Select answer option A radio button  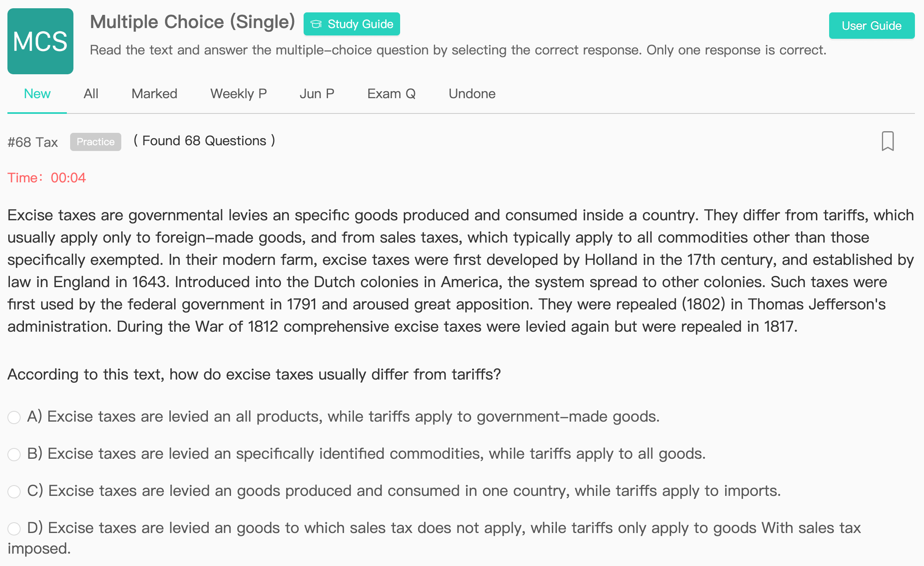[14, 417]
